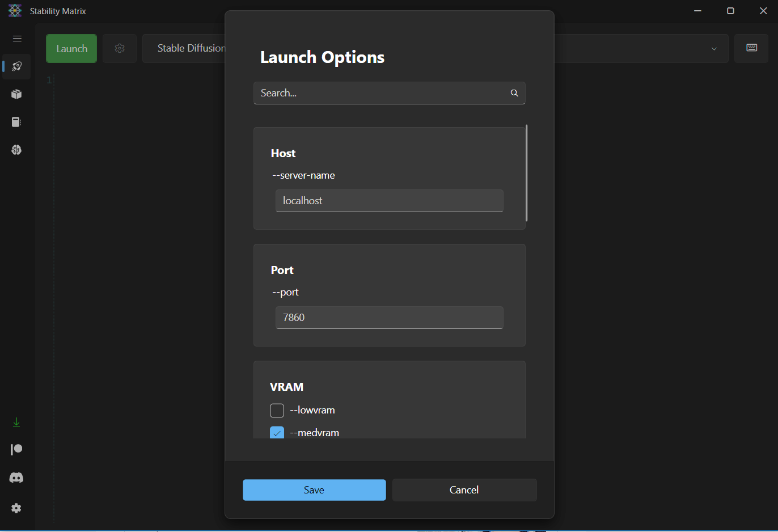Click the green Launch button
This screenshot has height=532, width=778.
coord(71,48)
